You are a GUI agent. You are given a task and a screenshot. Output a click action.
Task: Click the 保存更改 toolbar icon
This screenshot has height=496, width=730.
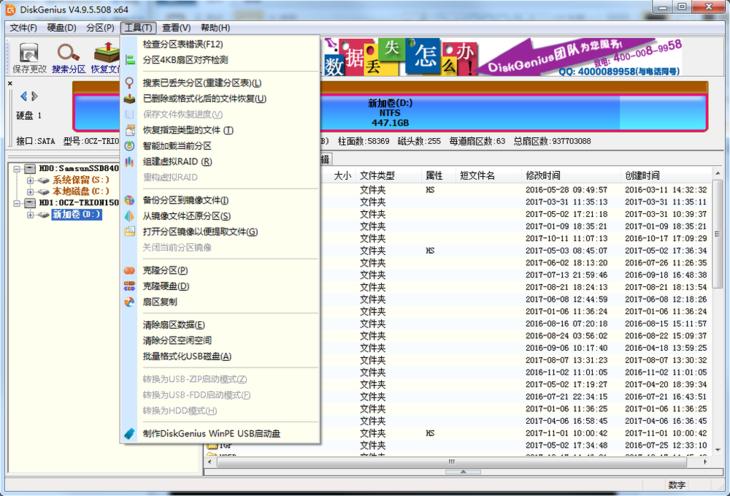(29, 53)
